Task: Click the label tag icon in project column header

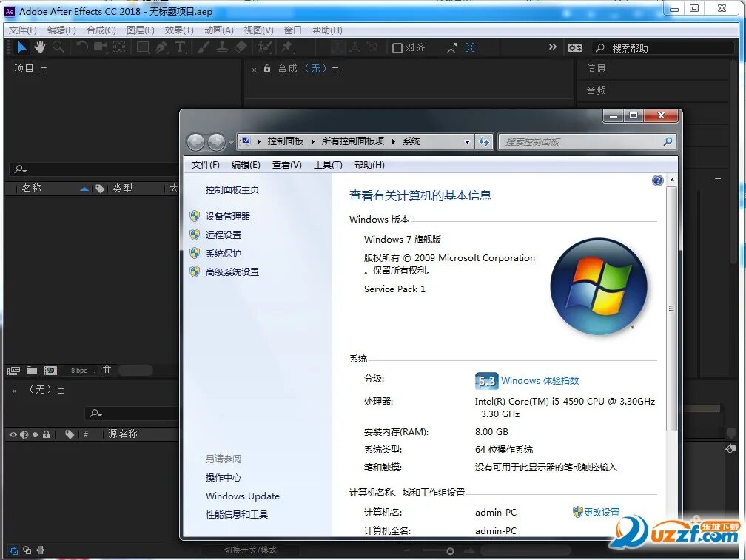Action: point(100,189)
